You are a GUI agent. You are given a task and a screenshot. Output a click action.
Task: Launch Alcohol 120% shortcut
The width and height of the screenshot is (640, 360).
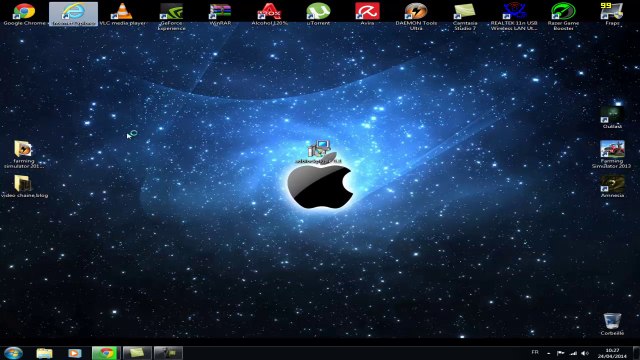click(269, 13)
